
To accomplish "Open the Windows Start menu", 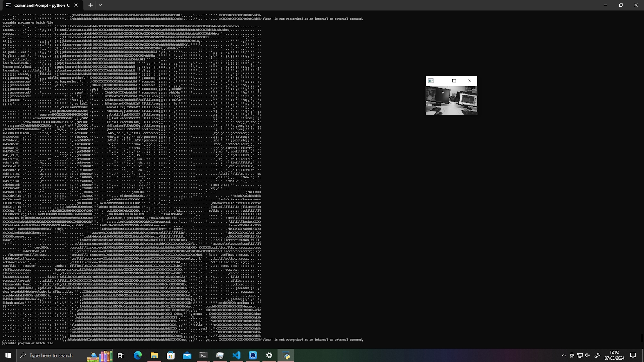I will pyautogui.click(x=8, y=355).
